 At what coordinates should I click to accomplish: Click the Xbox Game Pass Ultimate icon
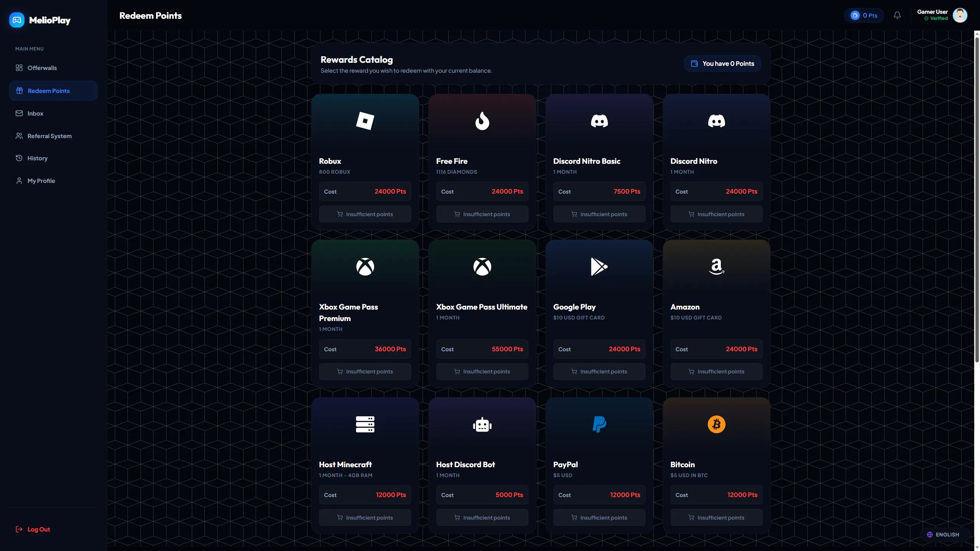pos(482,267)
